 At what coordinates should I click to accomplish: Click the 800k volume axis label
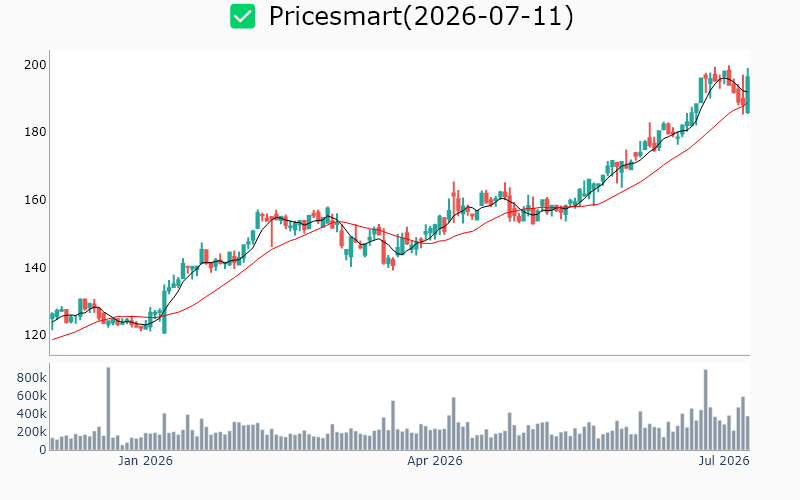(32, 378)
